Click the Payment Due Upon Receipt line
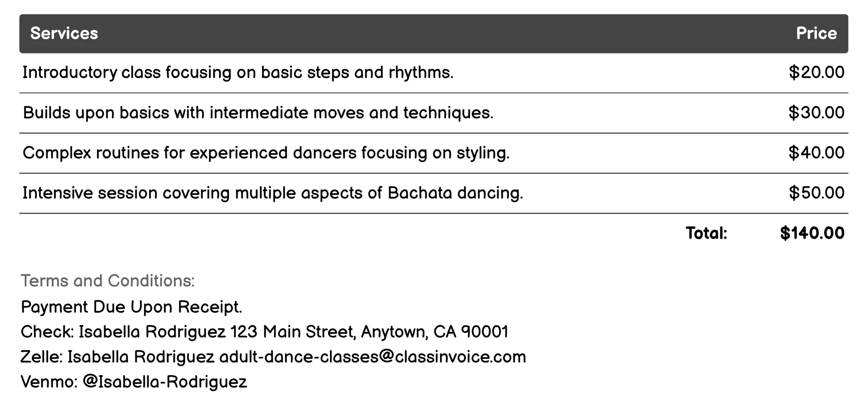The height and width of the screenshot is (404, 868). (132, 307)
